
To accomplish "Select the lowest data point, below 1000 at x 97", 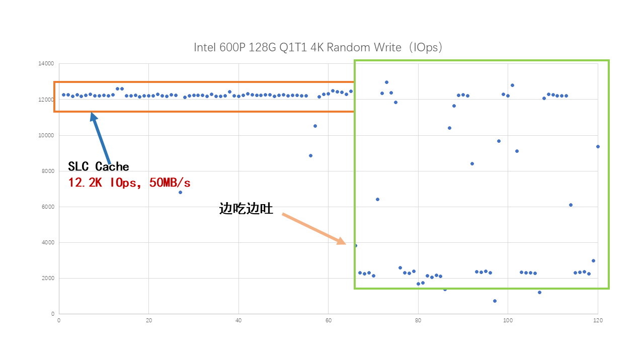I will 495,301.
